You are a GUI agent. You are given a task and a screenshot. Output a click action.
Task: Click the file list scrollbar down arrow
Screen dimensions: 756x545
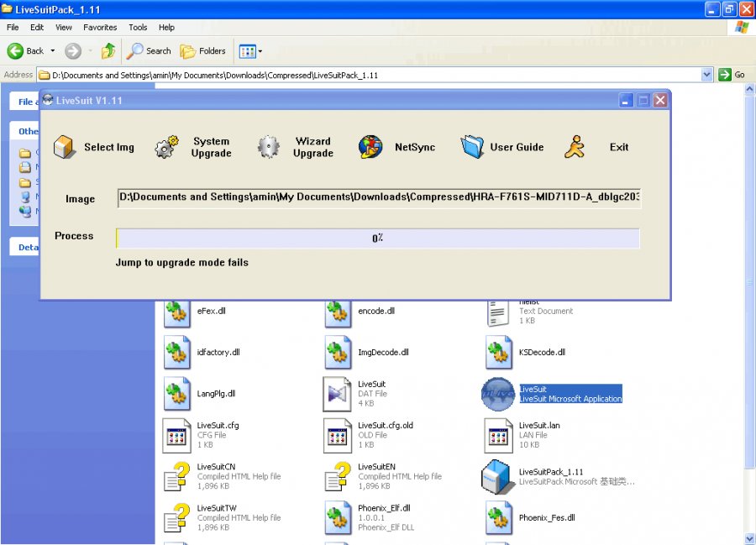click(750, 538)
